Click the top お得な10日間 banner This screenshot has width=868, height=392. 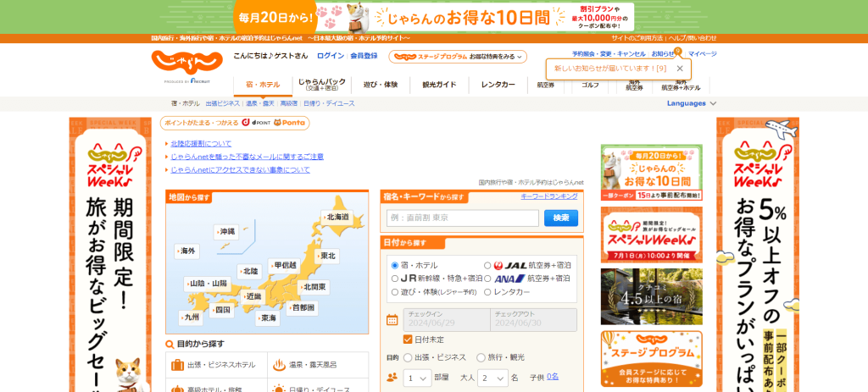[434, 17]
